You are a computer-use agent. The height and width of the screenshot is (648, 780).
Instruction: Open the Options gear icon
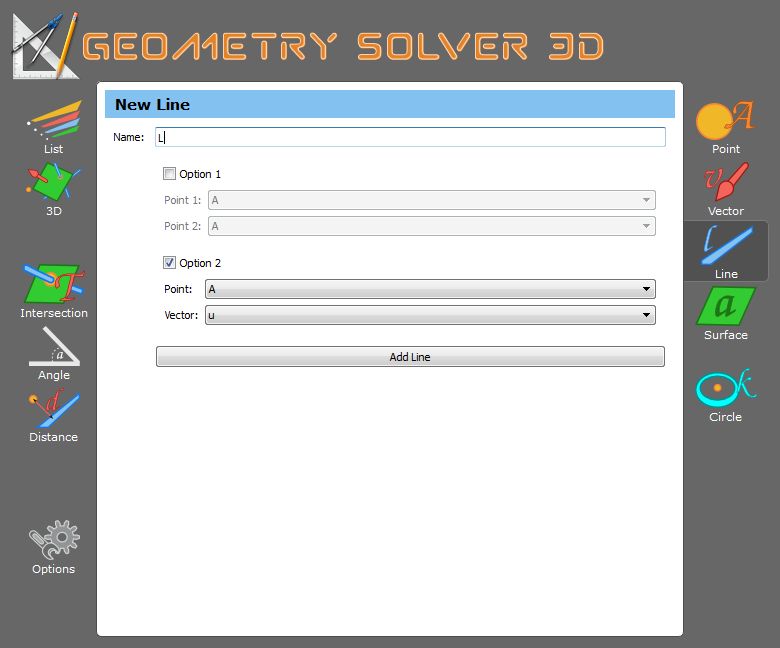53,547
